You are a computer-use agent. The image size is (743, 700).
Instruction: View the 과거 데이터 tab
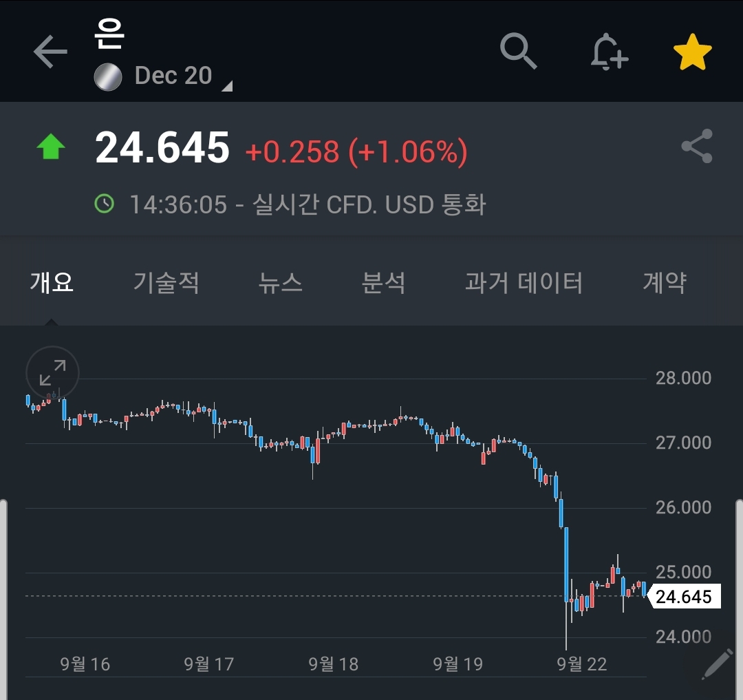point(524,282)
